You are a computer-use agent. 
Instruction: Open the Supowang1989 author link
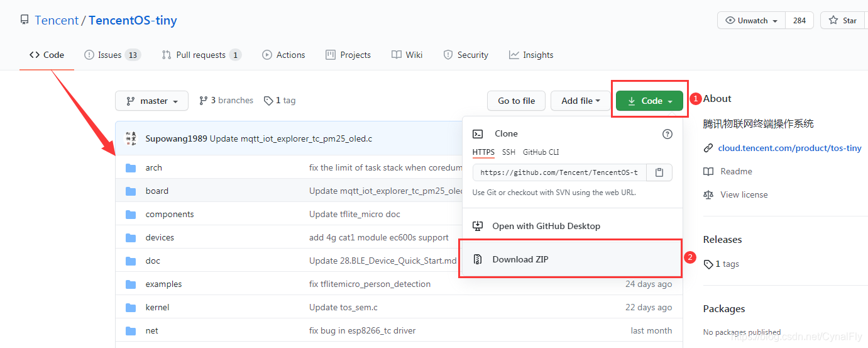176,138
